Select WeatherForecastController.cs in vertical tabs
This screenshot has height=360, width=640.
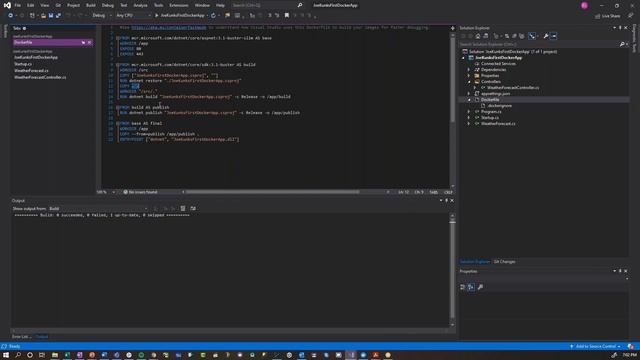click(40, 77)
